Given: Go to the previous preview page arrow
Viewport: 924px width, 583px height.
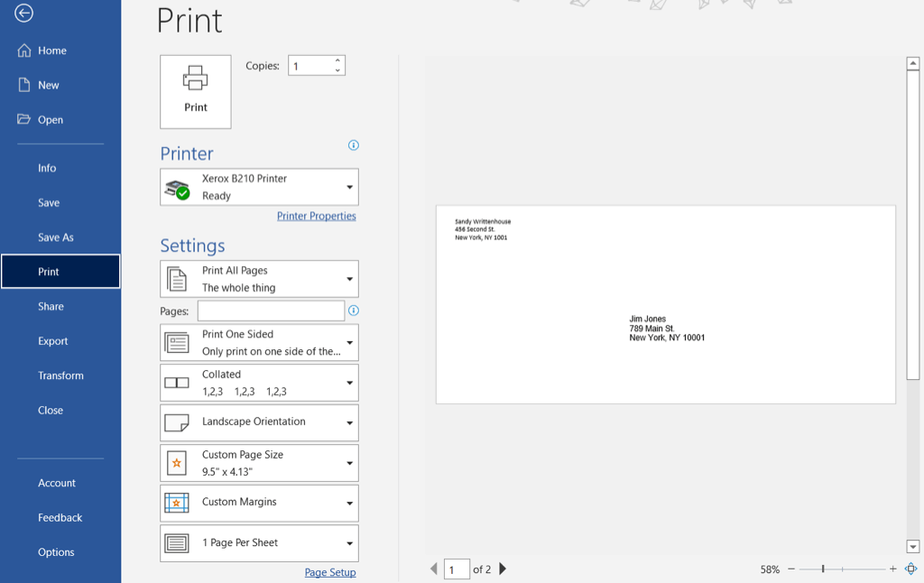Looking at the screenshot, I should click(x=434, y=569).
